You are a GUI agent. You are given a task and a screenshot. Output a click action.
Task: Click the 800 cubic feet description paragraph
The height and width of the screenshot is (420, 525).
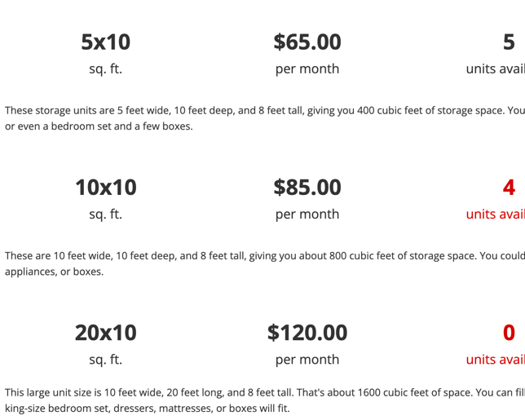(261, 263)
